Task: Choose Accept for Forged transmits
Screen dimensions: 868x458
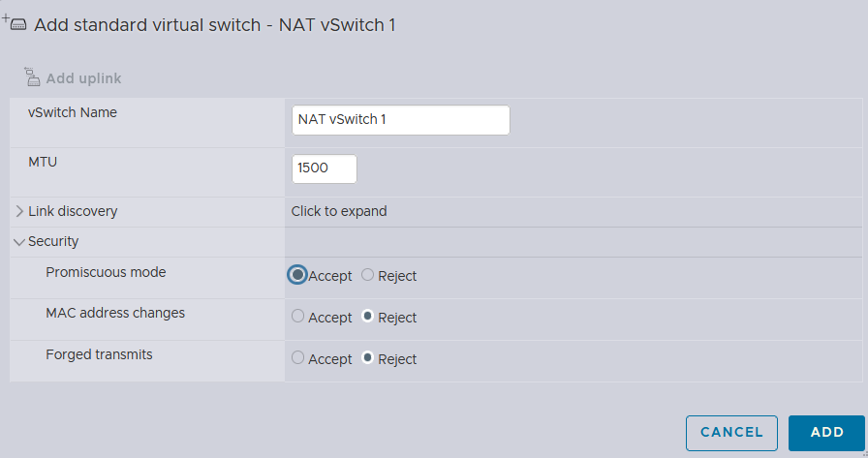Action: pos(297,358)
